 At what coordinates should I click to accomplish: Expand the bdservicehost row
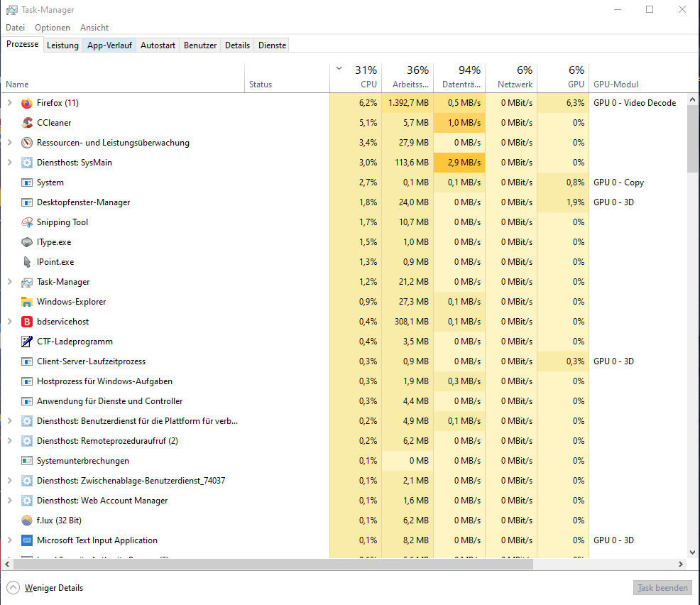point(9,322)
